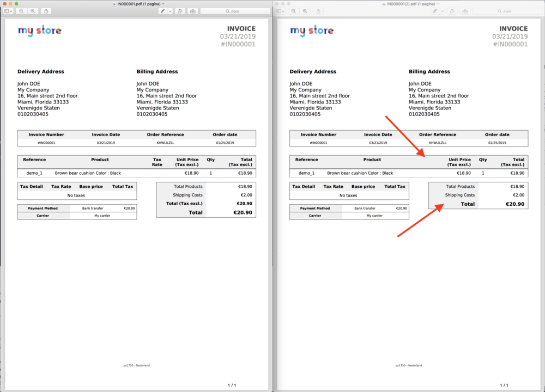This screenshot has height=392, width=545.
Task: Click Brown bear cushion product in right invoice
Action: [360, 173]
